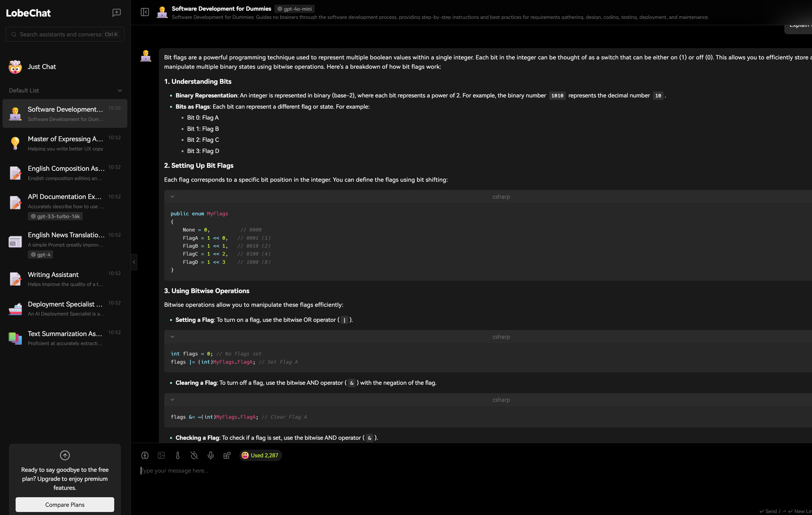
Task: Open the upgrade arrow-up circle icon
Action: 65,455
